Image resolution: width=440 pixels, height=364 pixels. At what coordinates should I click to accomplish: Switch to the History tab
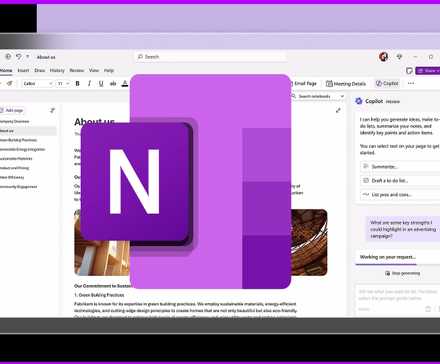(x=57, y=70)
